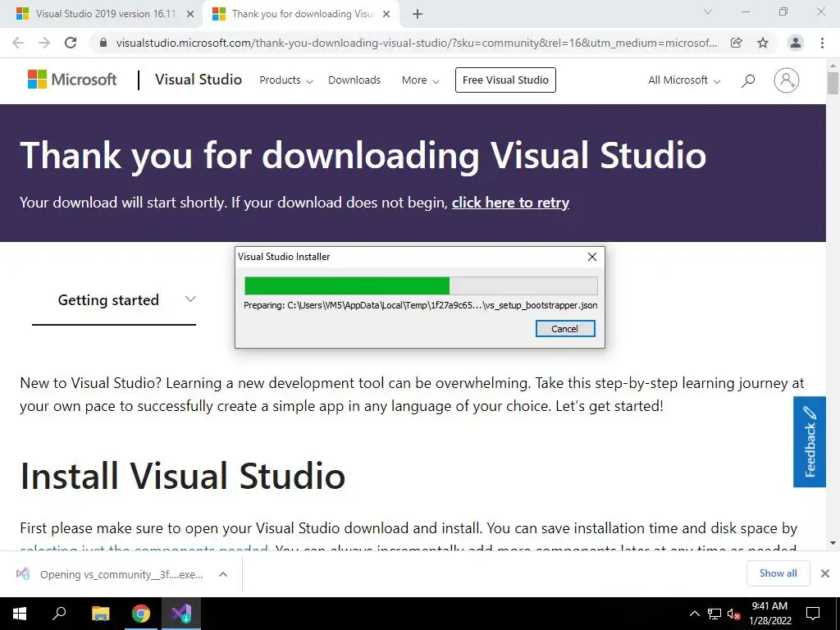Image resolution: width=840 pixels, height=630 pixels.
Task: Click the Microsoft logo in the header
Action: [72, 80]
